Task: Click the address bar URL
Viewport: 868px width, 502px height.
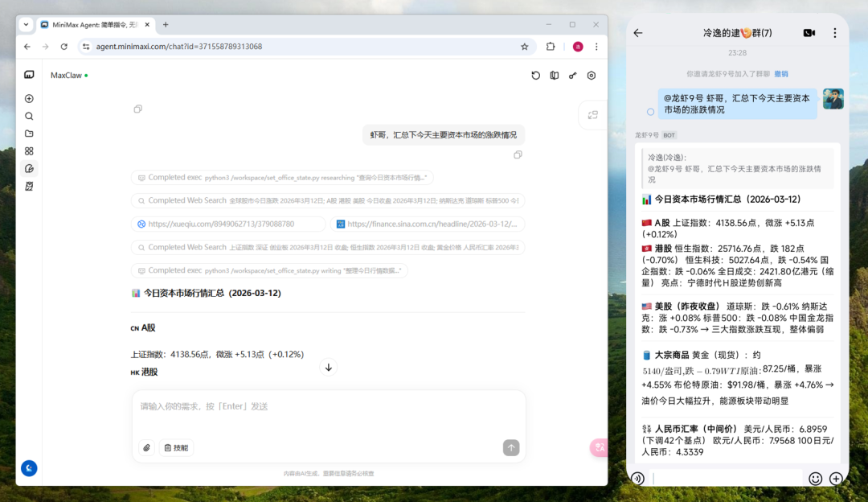Action: point(178,47)
